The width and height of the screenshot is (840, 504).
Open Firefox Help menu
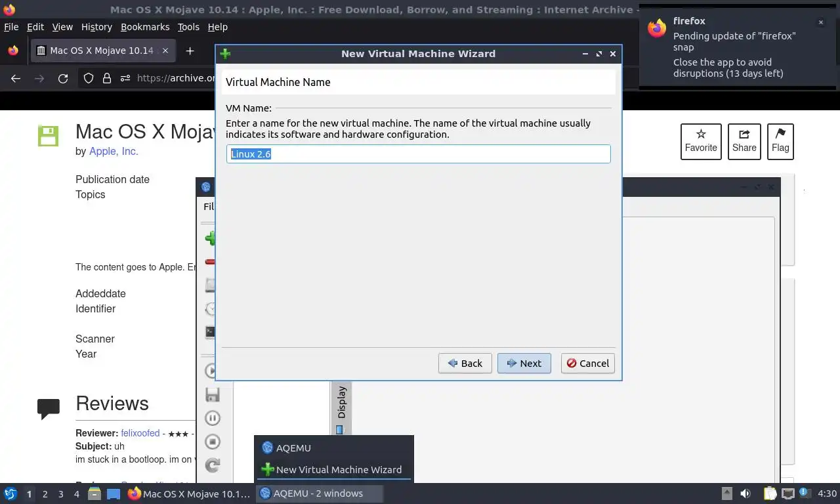(x=217, y=27)
